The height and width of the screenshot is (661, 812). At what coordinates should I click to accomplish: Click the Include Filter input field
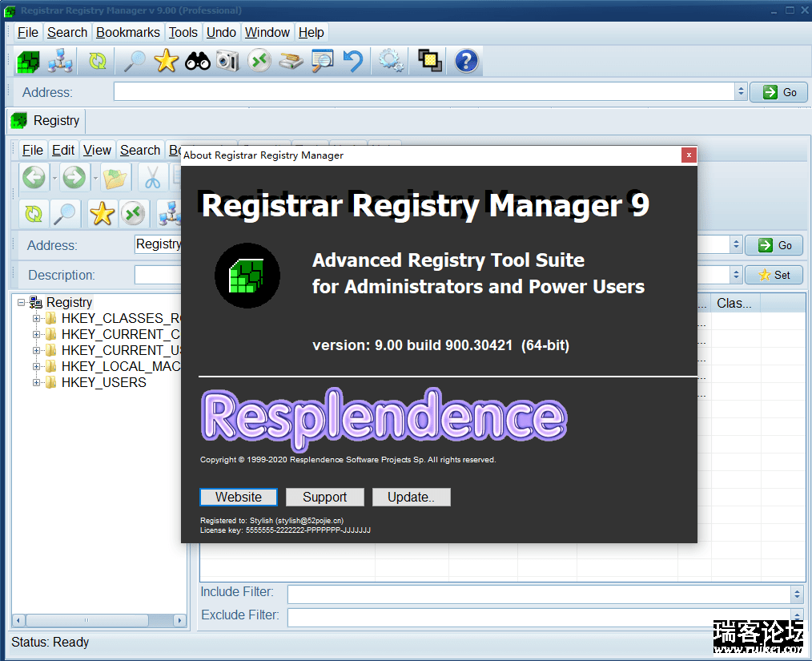pyautogui.click(x=539, y=594)
